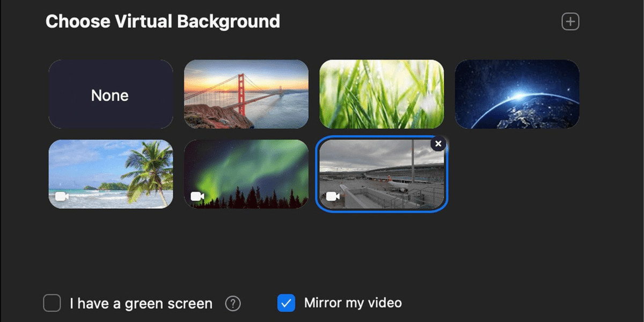Click the Choose Virtual Background heading
The width and height of the screenshot is (644, 322).
tap(163, 21)
